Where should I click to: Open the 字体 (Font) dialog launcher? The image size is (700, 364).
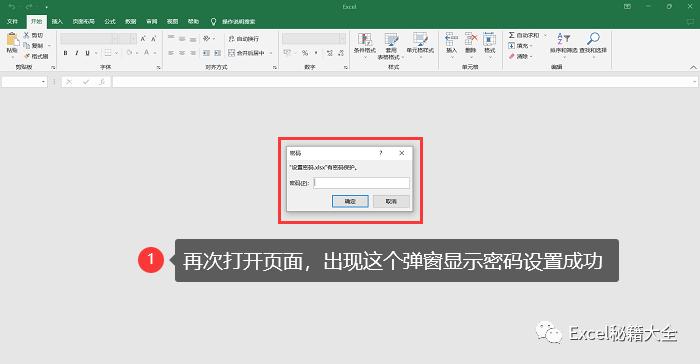click(159, 67)
